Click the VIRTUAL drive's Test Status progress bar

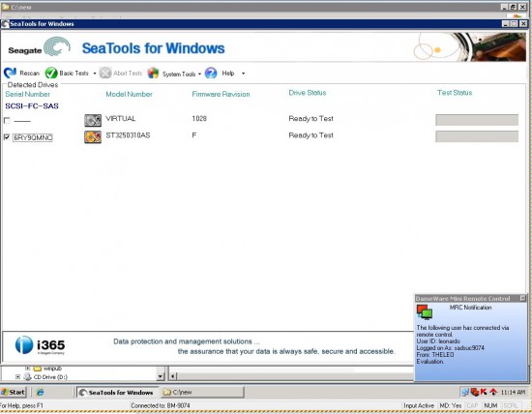(x=477, y=120)
